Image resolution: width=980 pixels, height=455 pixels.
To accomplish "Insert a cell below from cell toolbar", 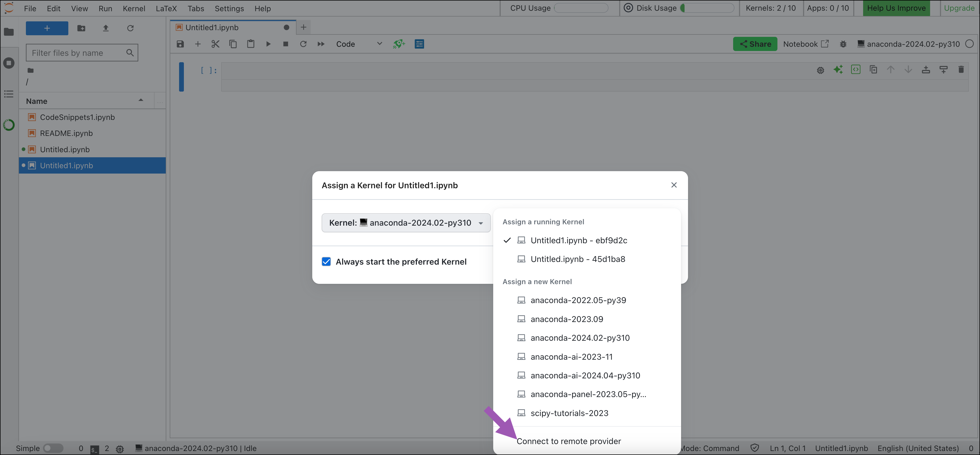I will pyautogui.click(x=944, y=70).
